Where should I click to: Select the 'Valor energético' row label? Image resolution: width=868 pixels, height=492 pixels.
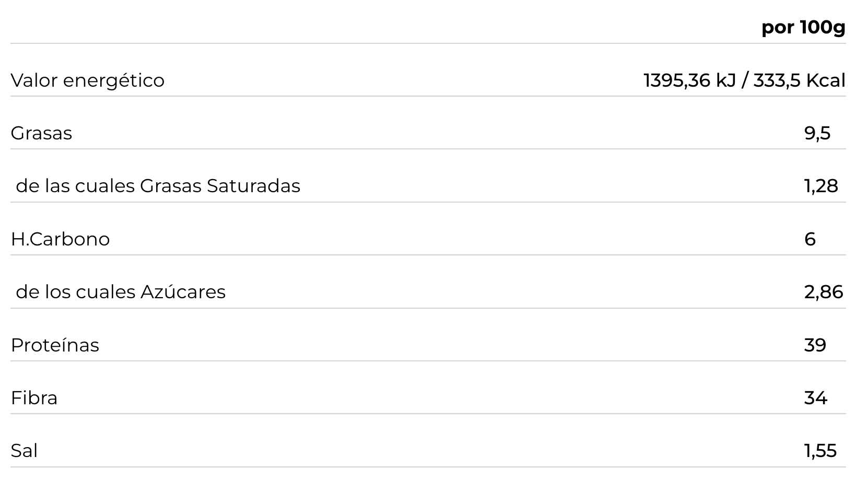click(87, 80)
